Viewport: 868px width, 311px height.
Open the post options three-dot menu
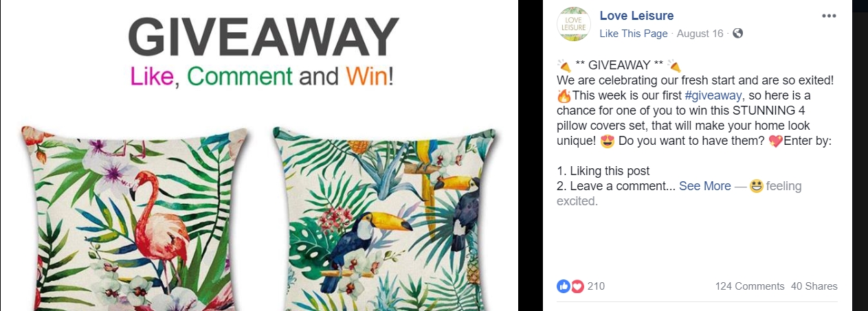(x=829, y=16)
